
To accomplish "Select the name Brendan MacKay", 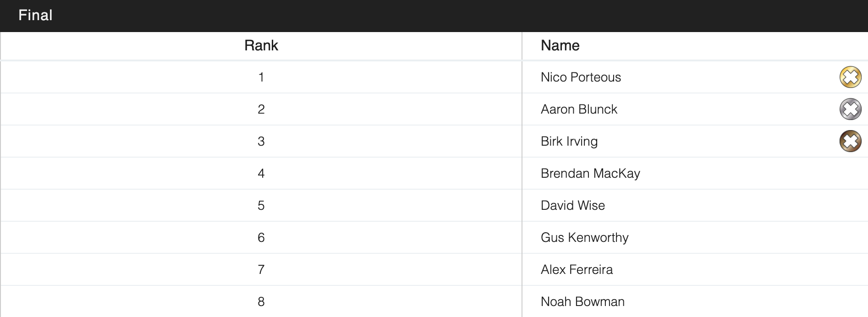I will (590, 173).
